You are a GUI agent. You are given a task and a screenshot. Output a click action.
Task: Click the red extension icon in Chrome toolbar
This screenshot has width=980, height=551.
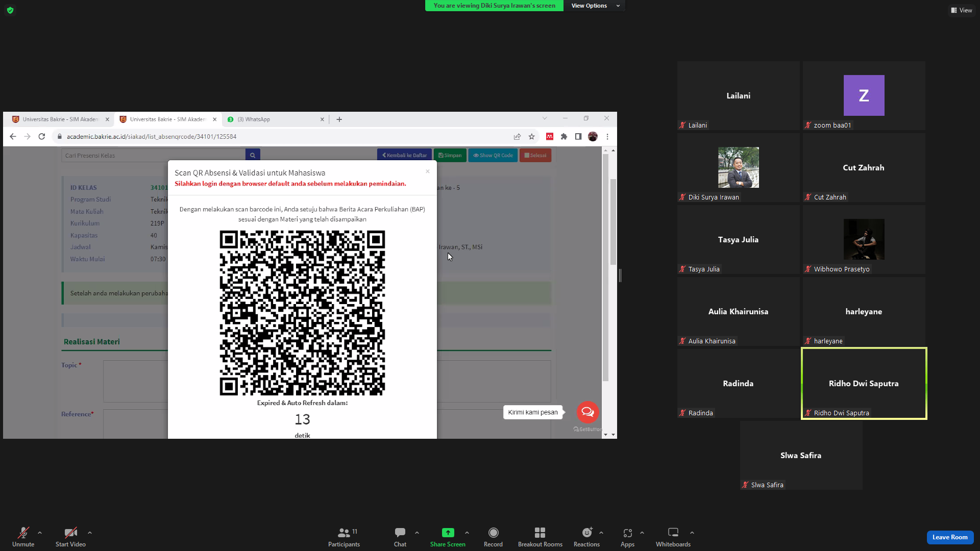[550, 137]
